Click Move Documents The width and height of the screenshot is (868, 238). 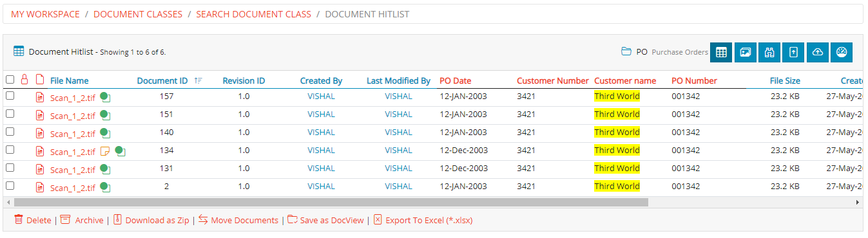(238, 220)
